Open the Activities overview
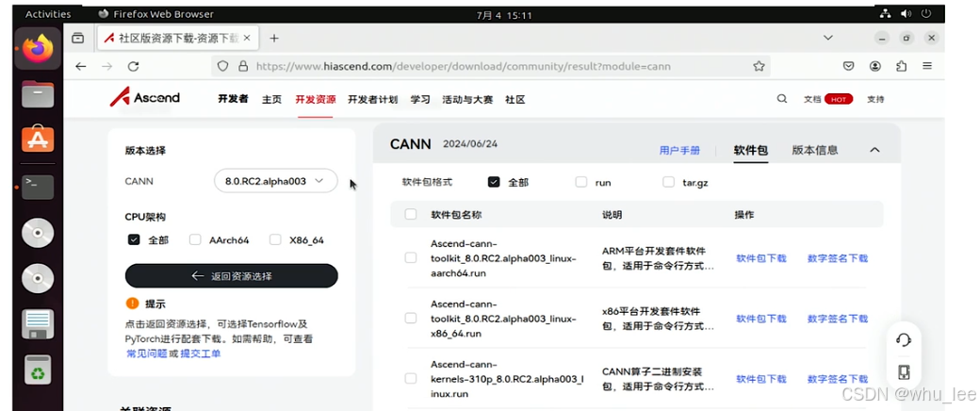This screenshot has width=980, height=411. pyautogui.click(x=48, y=14)
